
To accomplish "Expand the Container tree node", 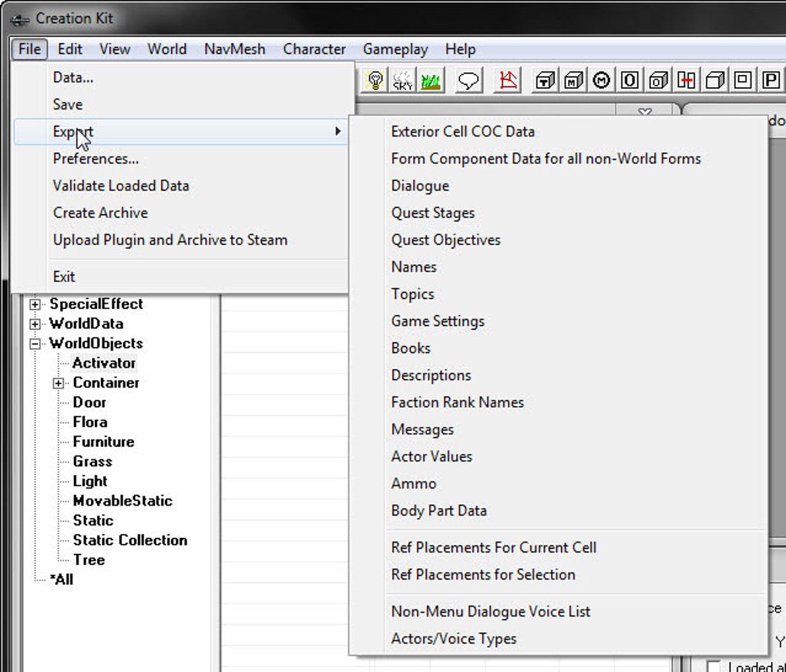I will tap(58, 383).
